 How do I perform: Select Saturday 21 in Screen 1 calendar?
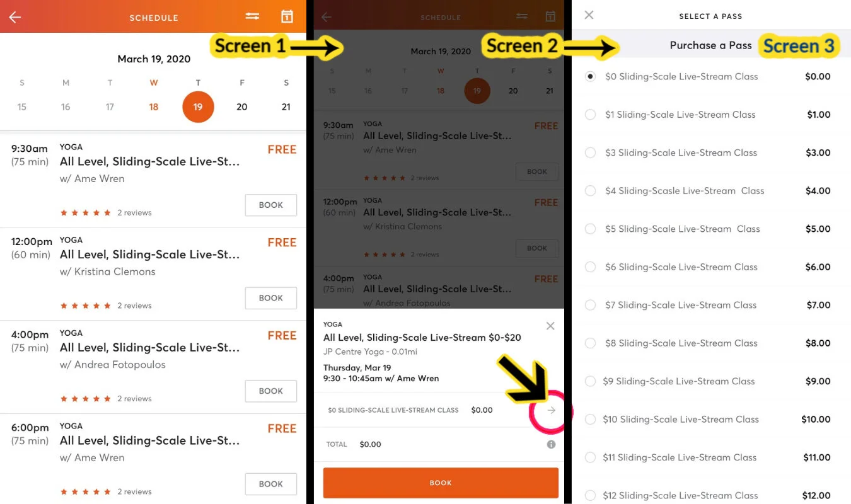coord(286,107)
